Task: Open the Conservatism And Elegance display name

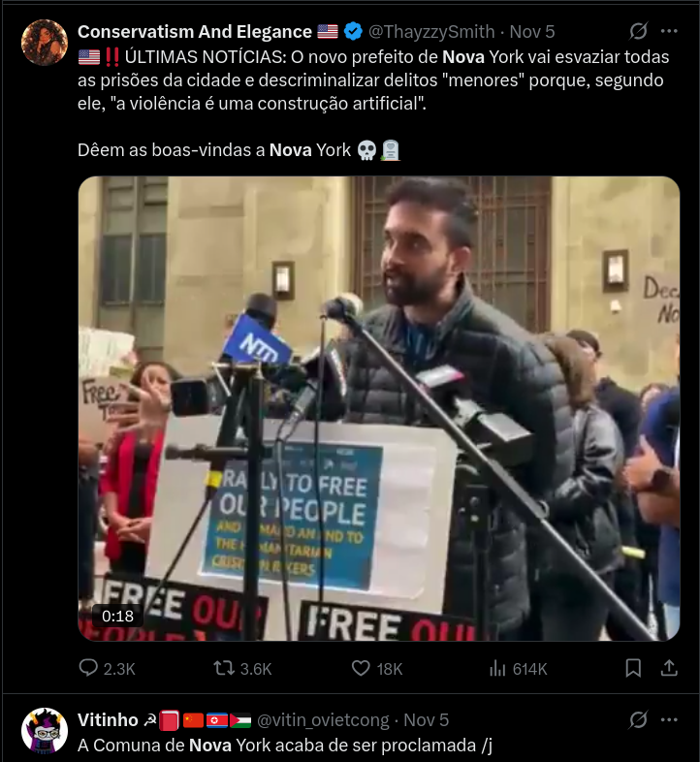Action: tap(195, 32)
